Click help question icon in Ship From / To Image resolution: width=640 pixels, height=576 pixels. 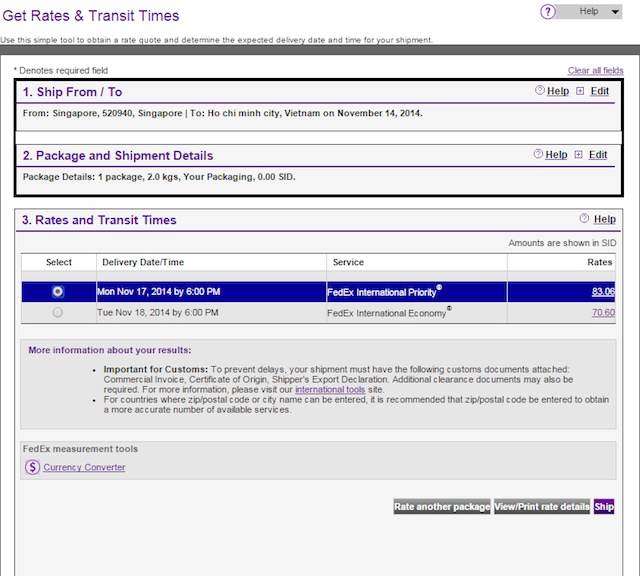[x=540, y=90]
